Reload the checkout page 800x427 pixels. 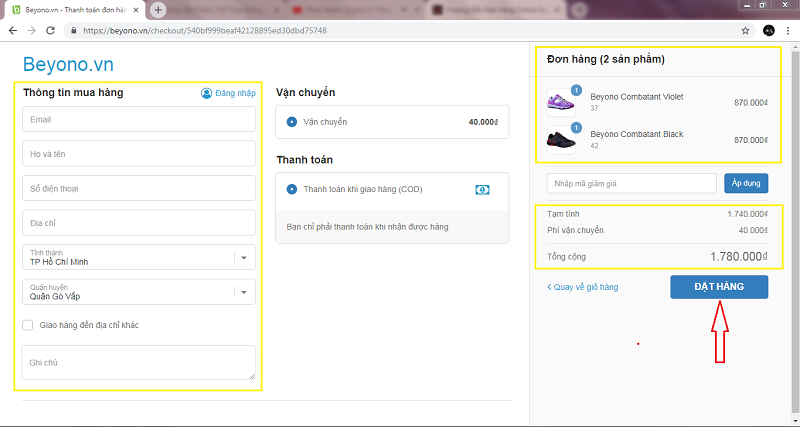[50, 31]
